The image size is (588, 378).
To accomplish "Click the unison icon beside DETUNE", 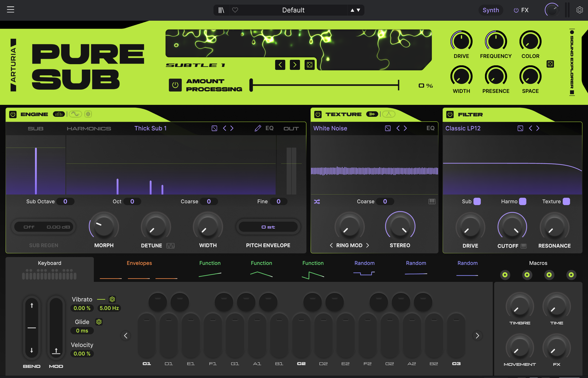I will coord(170,246).
